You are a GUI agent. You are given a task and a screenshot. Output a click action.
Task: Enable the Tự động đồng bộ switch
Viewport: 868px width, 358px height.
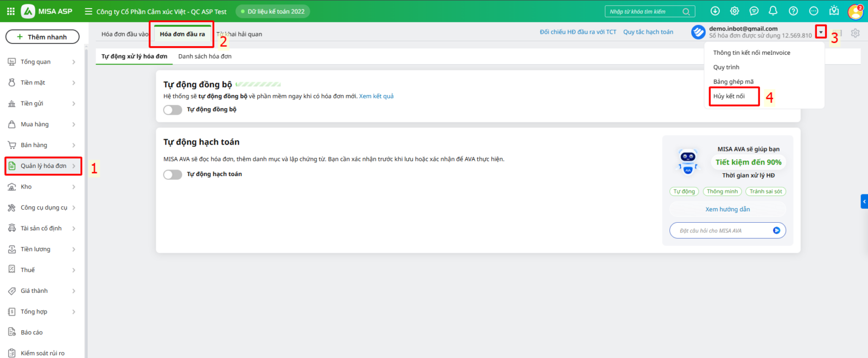click(x=173, y=110)
